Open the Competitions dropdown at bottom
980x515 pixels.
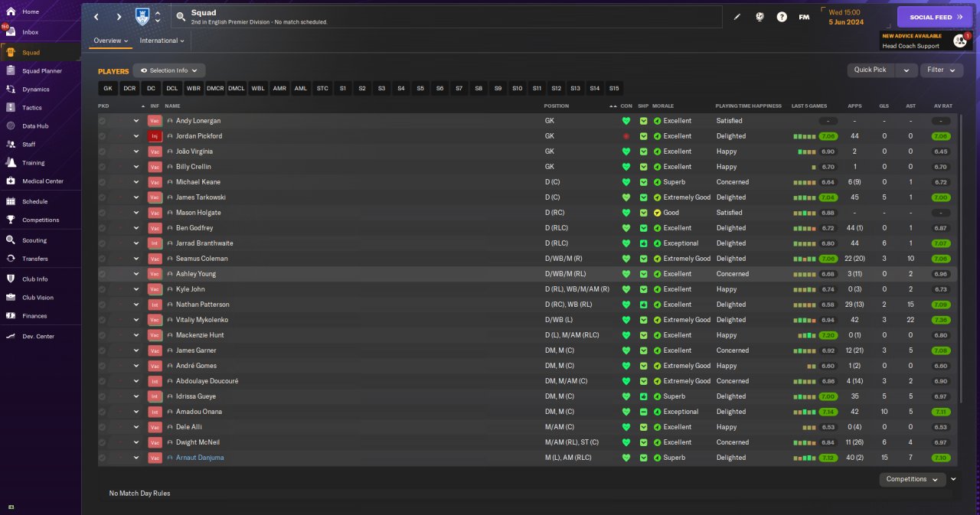913,479
